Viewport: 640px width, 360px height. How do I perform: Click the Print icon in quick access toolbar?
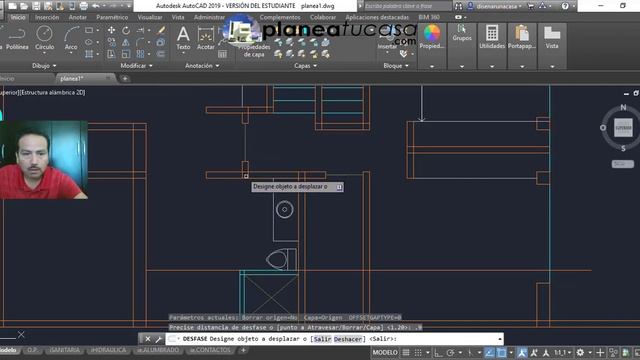point(84,6)
